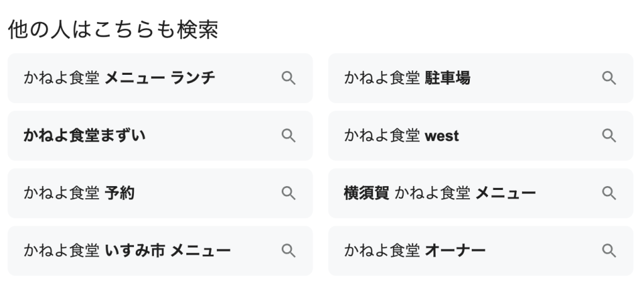Click search icon beside かねよ食堂 メニュー ランチ
644x283 pixels.
coord(288,78)
